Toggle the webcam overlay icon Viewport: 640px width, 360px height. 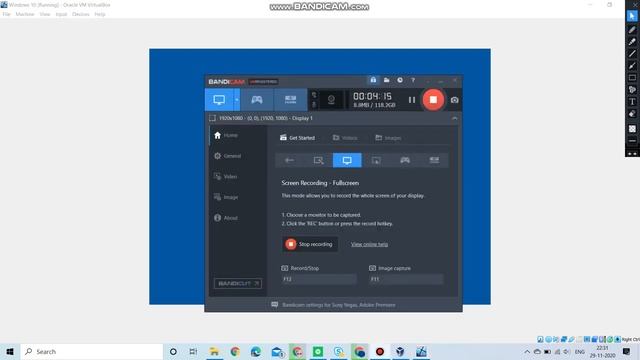[331, 100]
